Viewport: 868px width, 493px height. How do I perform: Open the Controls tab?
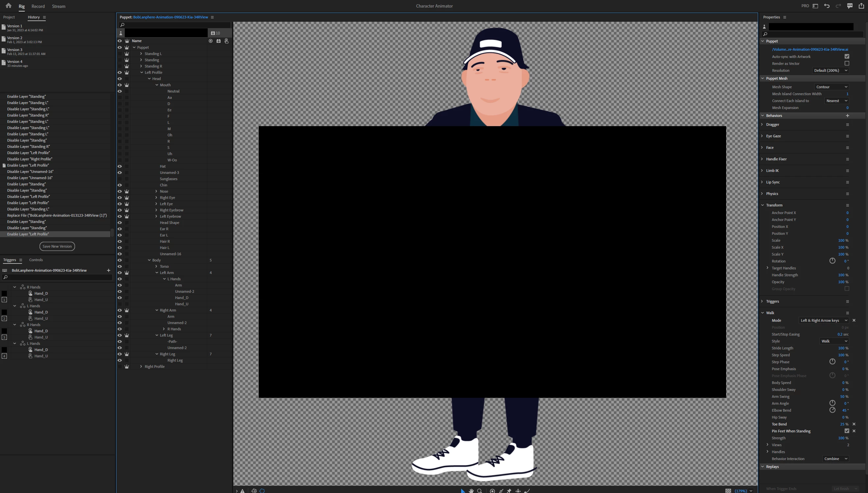coord(36,260)
